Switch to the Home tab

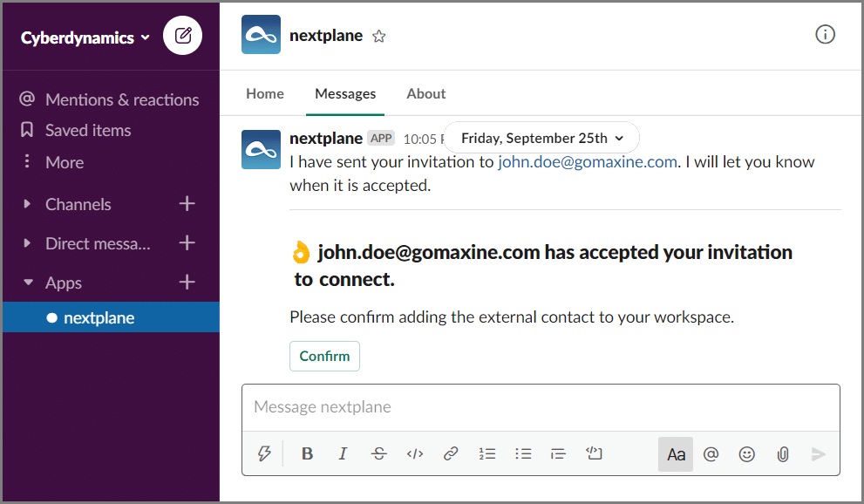265,93
